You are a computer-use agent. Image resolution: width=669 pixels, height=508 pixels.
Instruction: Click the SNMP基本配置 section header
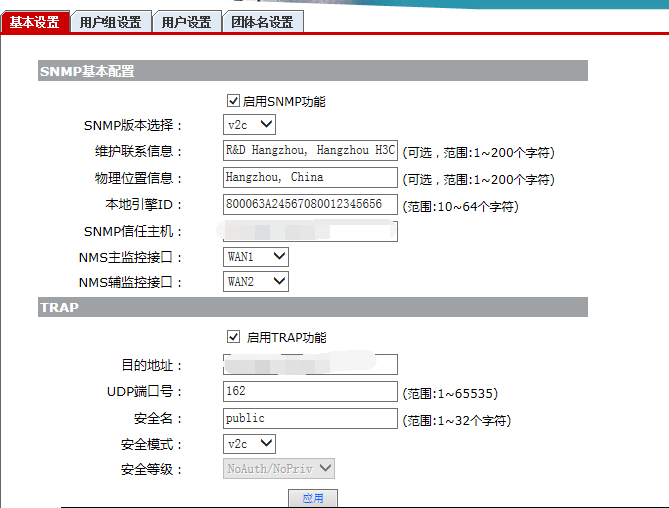[x=313, y=71]
